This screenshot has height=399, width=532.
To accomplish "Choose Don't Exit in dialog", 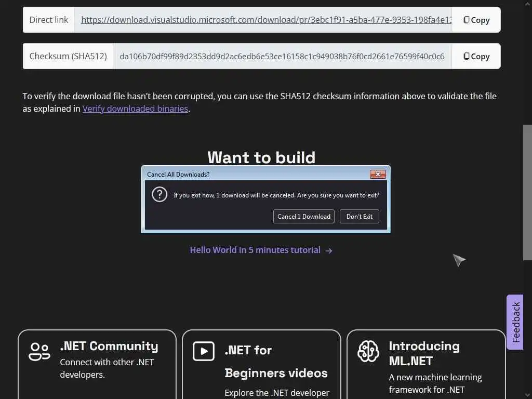I will coord(360,217).
